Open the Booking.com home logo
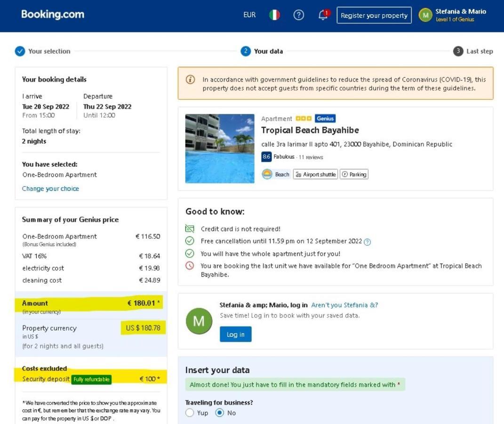 (53, 14)
